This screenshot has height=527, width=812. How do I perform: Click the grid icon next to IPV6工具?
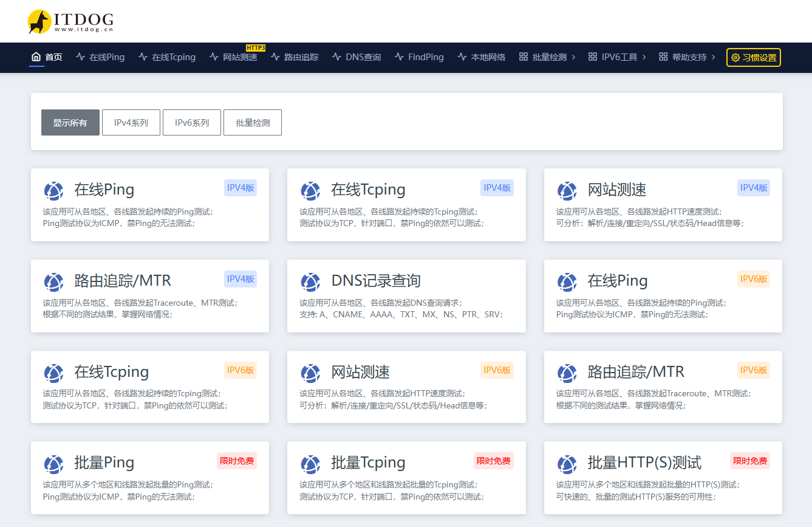(593, 57)
